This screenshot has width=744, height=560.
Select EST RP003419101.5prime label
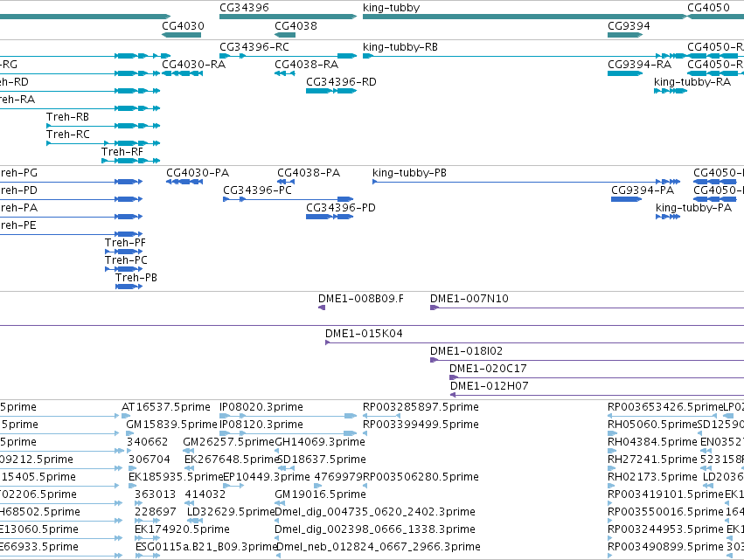[x=665, y=495]
